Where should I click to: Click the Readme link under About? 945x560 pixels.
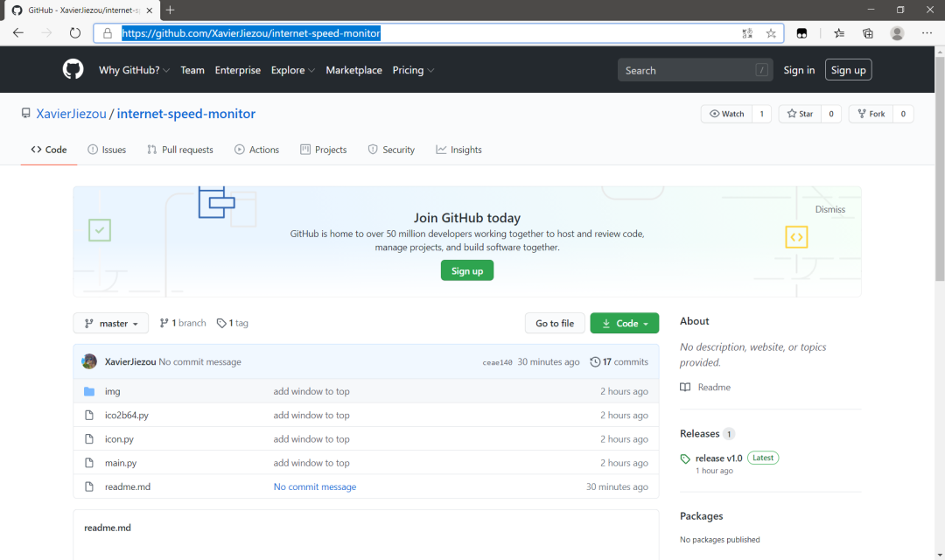coord(714,387)
